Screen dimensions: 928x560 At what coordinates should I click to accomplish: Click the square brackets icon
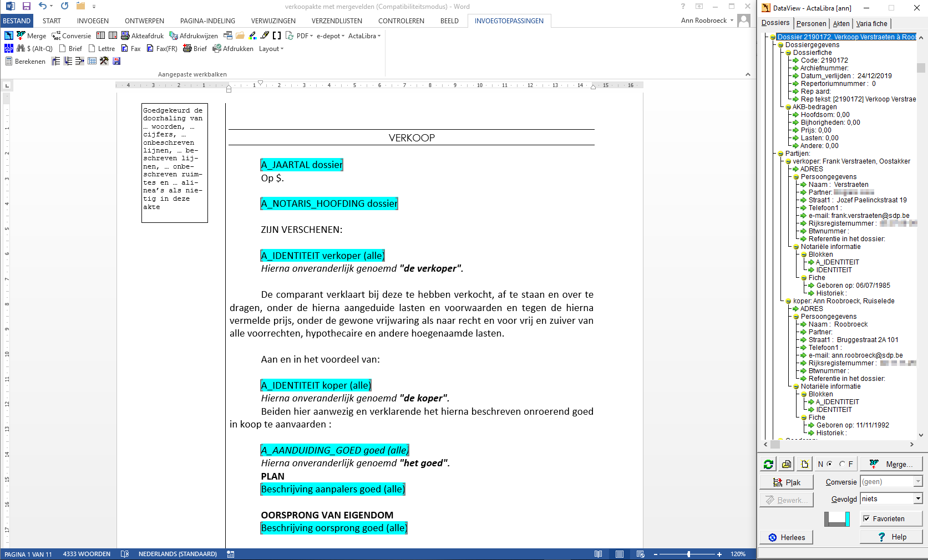(277, 35)
